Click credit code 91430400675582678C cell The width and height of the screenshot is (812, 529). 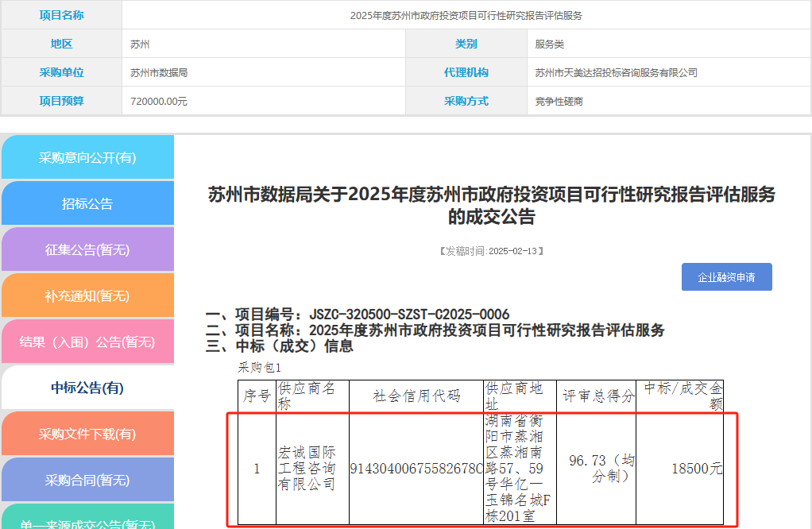[416, 469]
